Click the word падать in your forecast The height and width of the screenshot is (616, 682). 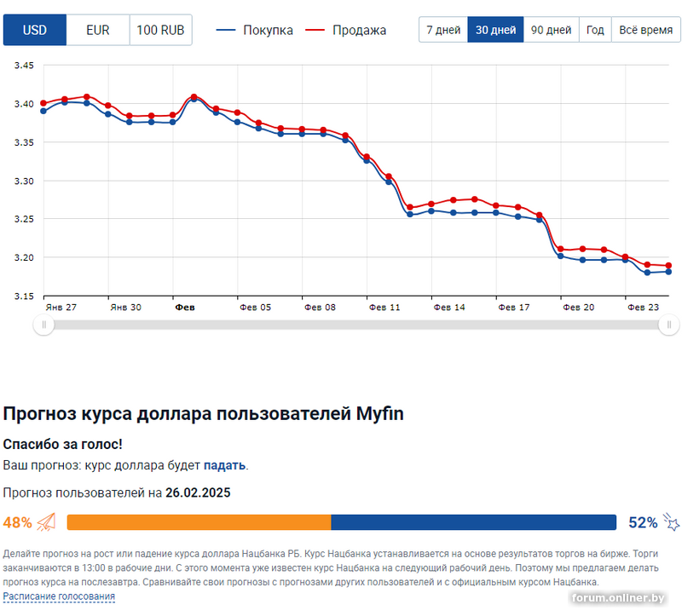(224, 465)
